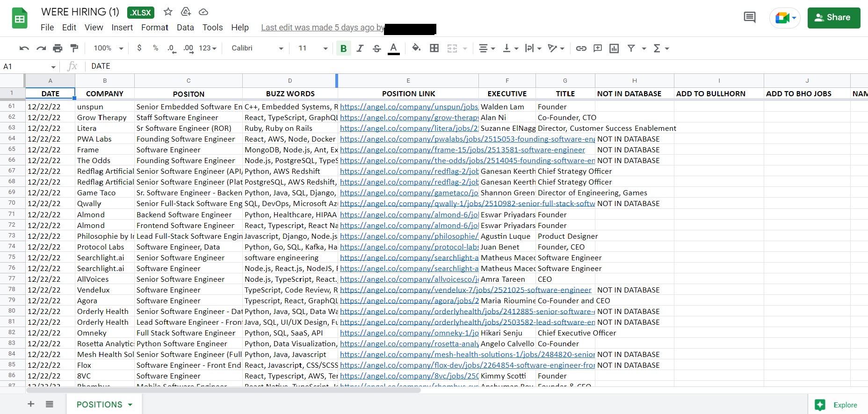
Task: Open the Insert menu
Action: 122,28
